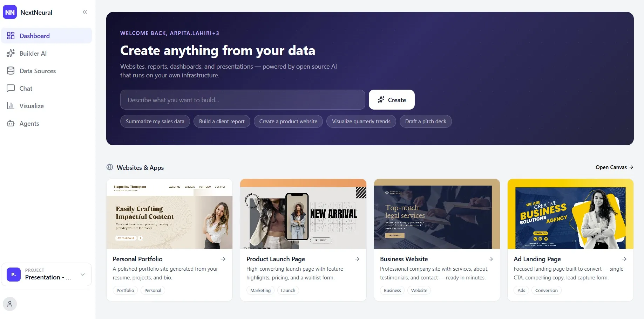Click the Create button
The height and width of the screenshot is (319, 644).
[x=392, y=100]
